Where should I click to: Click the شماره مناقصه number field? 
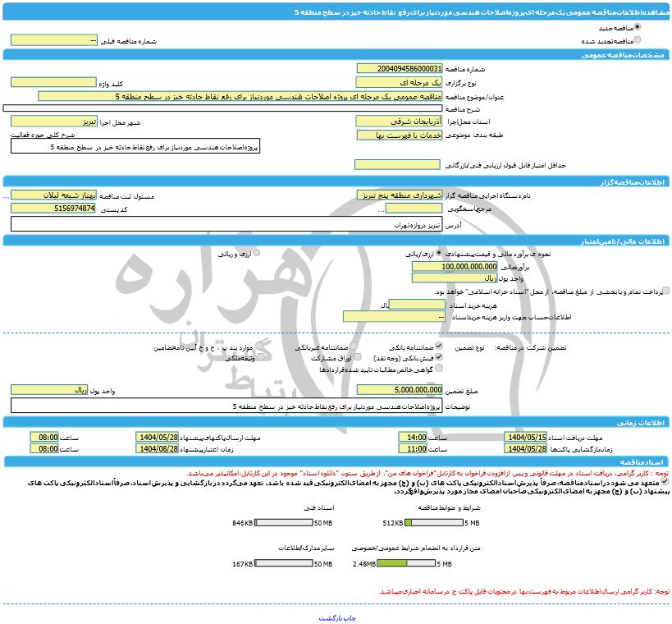(x=399, y=69)
